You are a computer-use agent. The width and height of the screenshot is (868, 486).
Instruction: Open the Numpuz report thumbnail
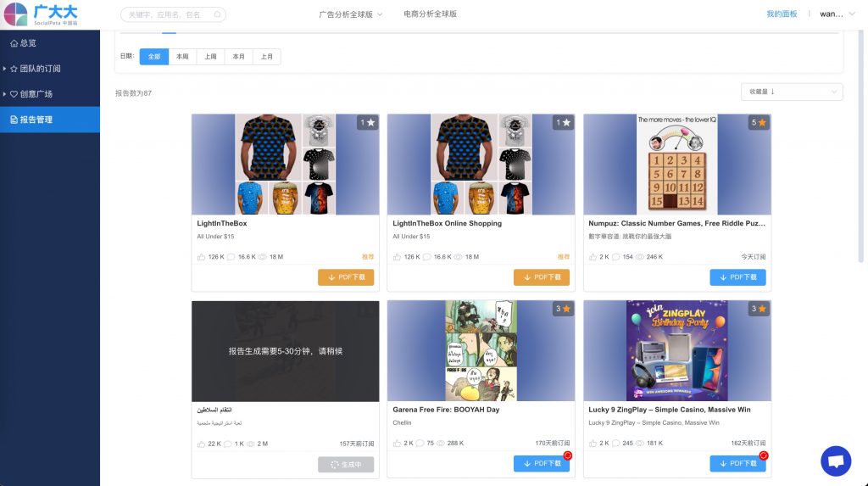[x=677, y=164]
